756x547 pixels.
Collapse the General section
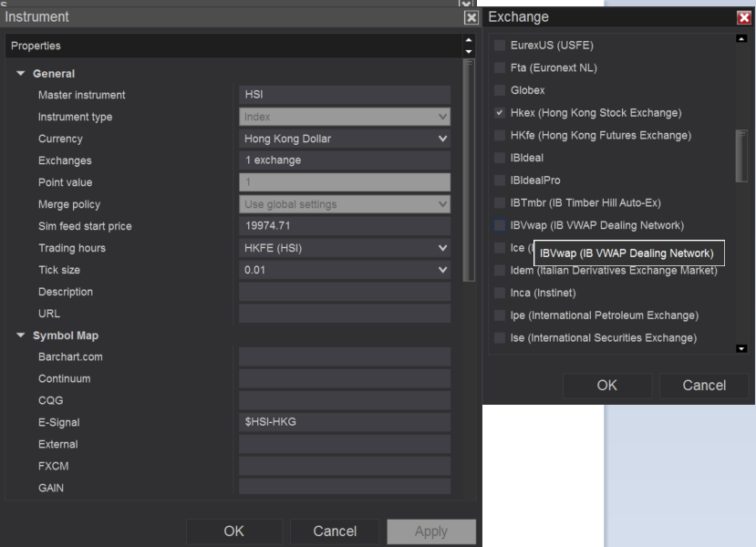pos(21,73)
